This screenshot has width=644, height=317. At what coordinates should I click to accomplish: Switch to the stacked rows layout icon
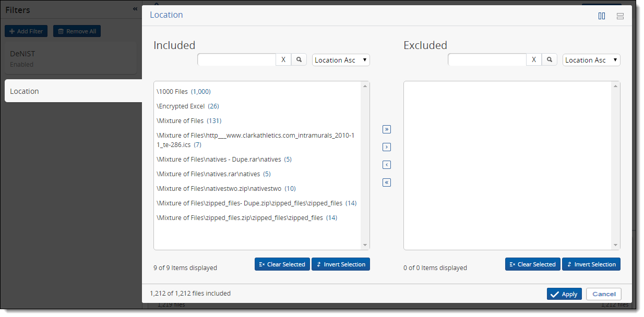(x=620, y=16)
